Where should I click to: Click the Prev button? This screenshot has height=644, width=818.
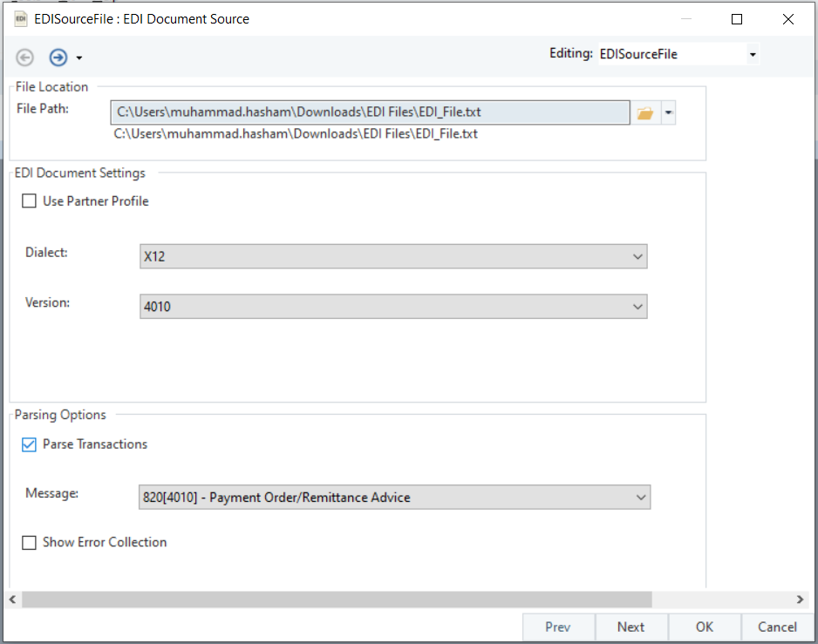(558, 627)
